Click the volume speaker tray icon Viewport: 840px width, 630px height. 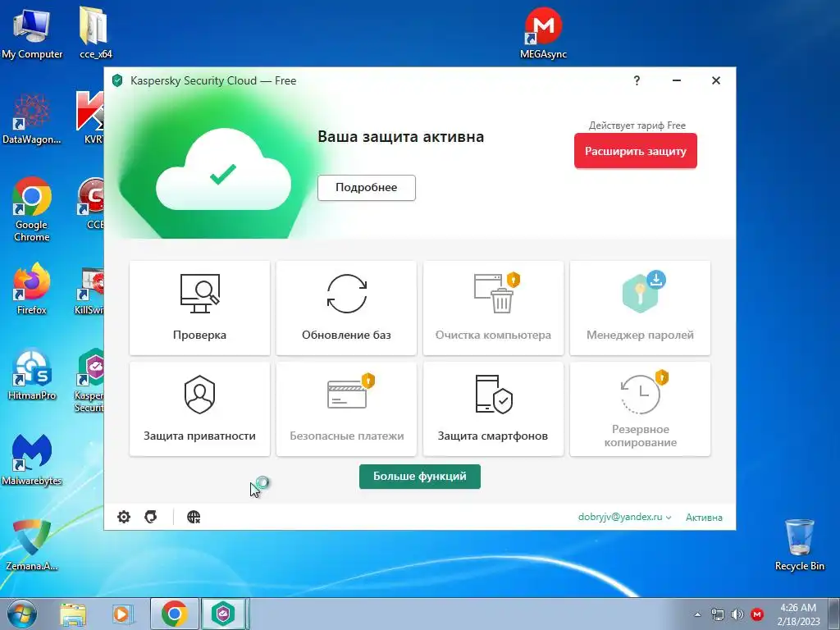[x=737, y=614]
